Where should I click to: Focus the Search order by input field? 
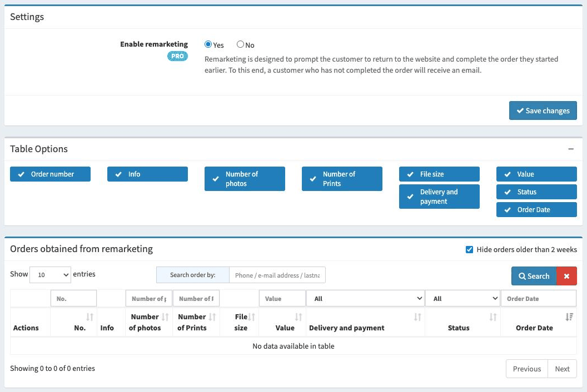pyautogui.click(x=277, y=275)
